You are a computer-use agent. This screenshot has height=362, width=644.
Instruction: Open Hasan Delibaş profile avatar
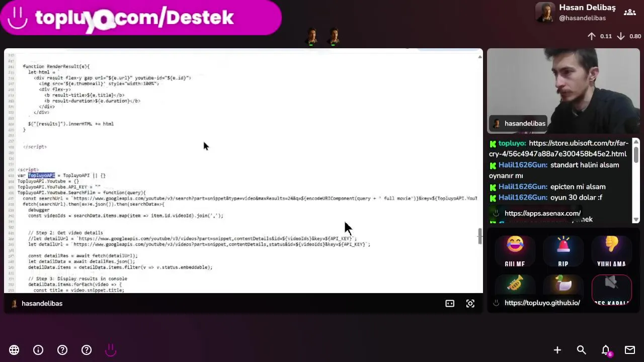pyautogui.click(x=545, y=13)
